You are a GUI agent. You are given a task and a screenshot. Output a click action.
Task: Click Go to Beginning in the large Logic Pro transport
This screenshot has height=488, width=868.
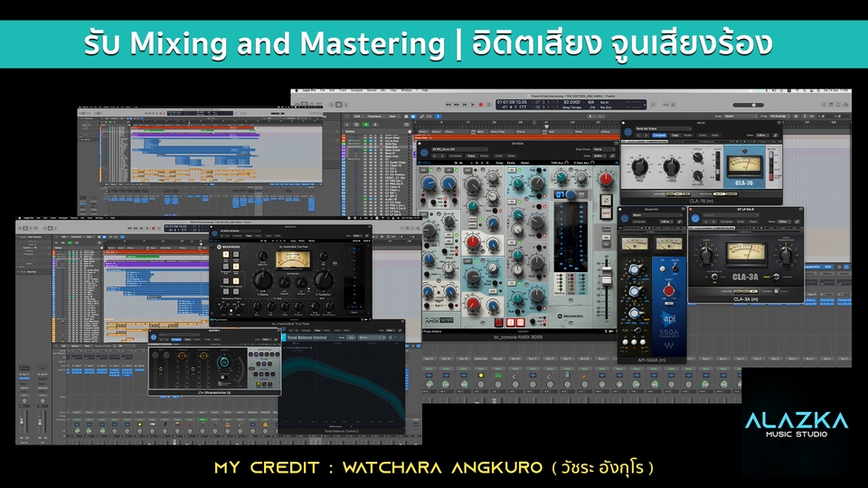pos(465,105)
